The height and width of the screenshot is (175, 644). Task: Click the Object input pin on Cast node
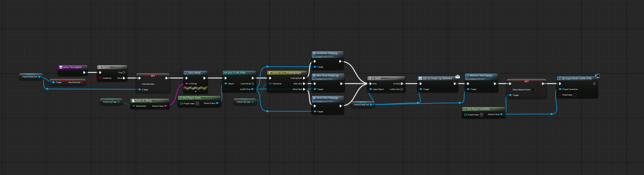click(225, 84)
